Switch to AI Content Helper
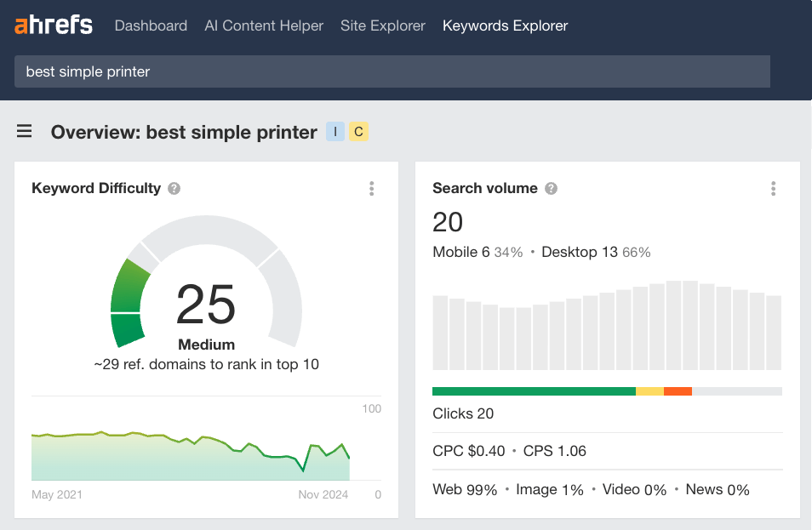Screen dimensions: 812x530 [264, 26]
